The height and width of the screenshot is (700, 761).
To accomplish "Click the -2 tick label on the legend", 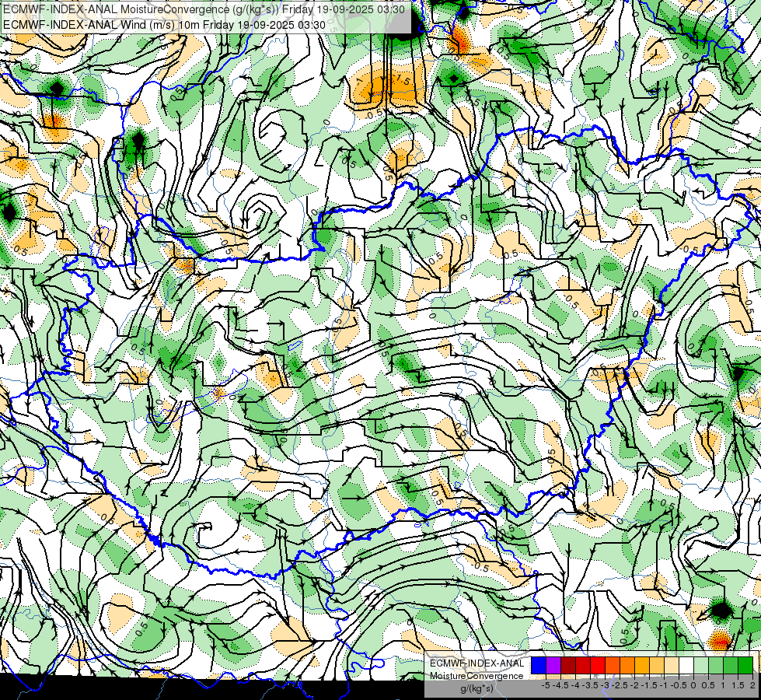I will click(634, 685).
